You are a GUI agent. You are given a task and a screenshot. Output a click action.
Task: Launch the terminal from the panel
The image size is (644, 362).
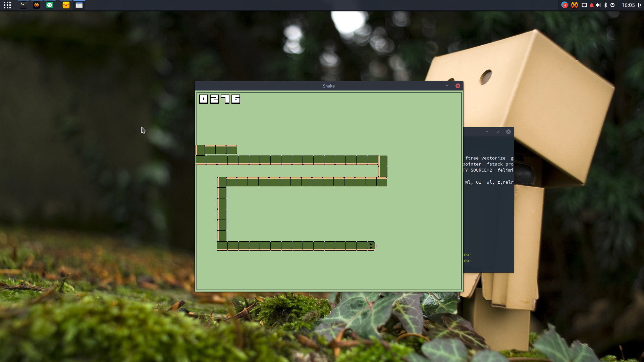(x=23, y=5)
